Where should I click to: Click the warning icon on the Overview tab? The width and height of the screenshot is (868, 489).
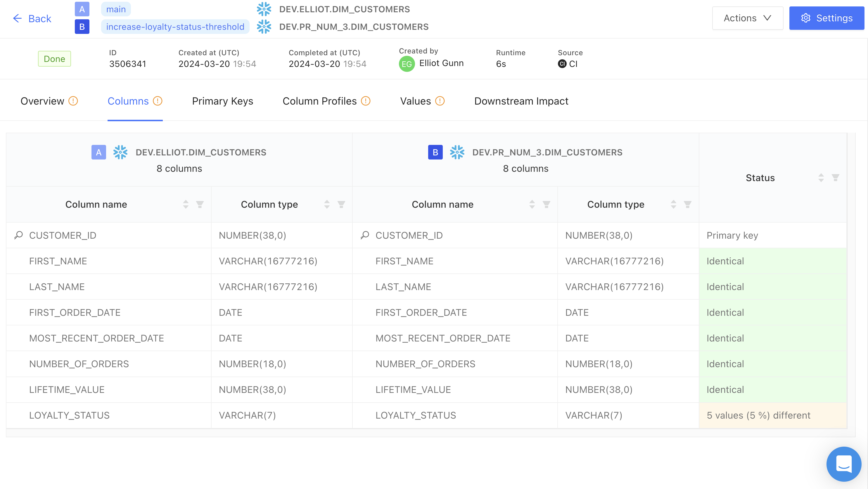(x=73, y=101)
